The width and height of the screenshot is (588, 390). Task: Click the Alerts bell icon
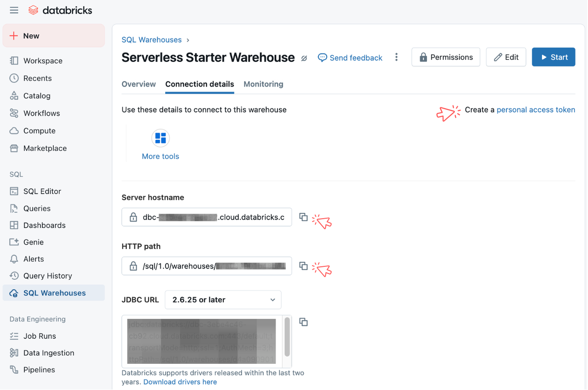click(14, 259)
